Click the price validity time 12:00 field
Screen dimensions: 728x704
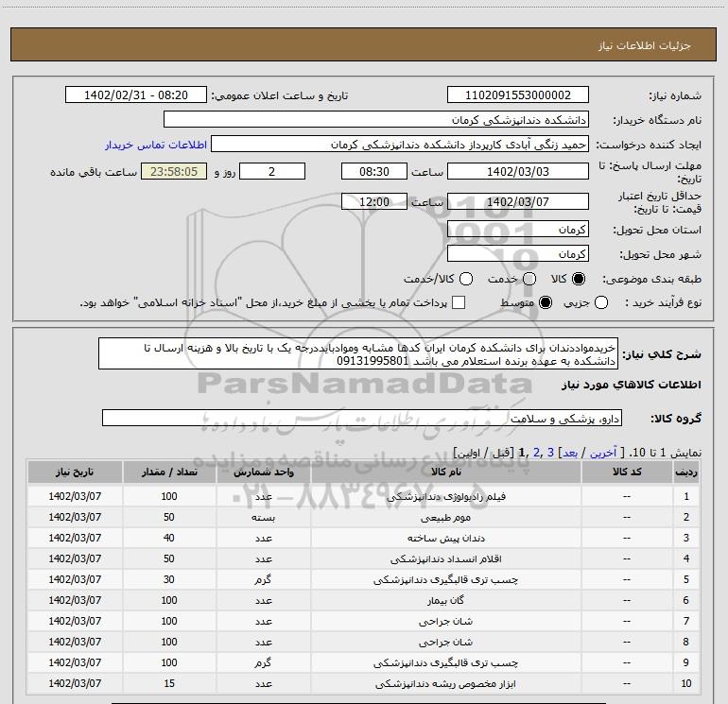374,201
